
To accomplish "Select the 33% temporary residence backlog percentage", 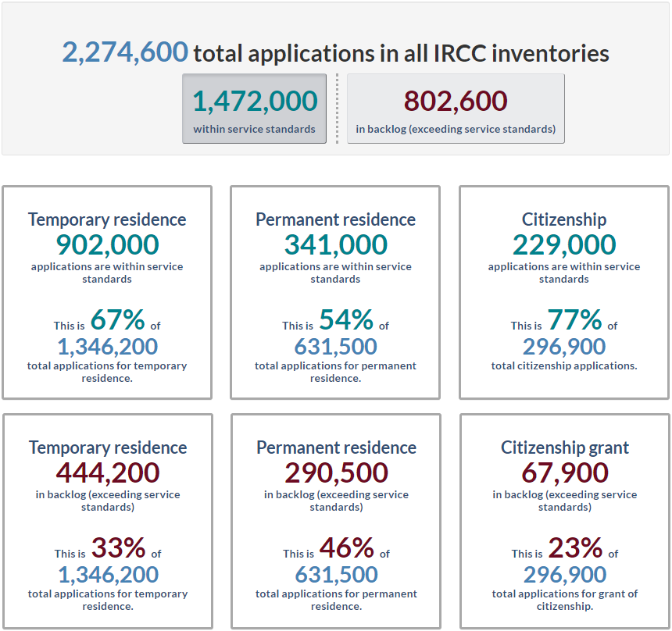I will pos(118,547).
